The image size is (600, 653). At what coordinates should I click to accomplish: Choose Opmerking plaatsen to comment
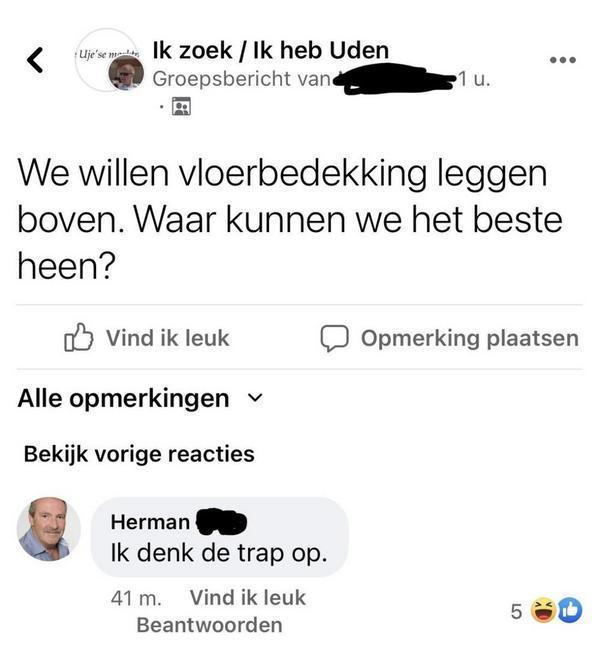click(x=470, y=338)
